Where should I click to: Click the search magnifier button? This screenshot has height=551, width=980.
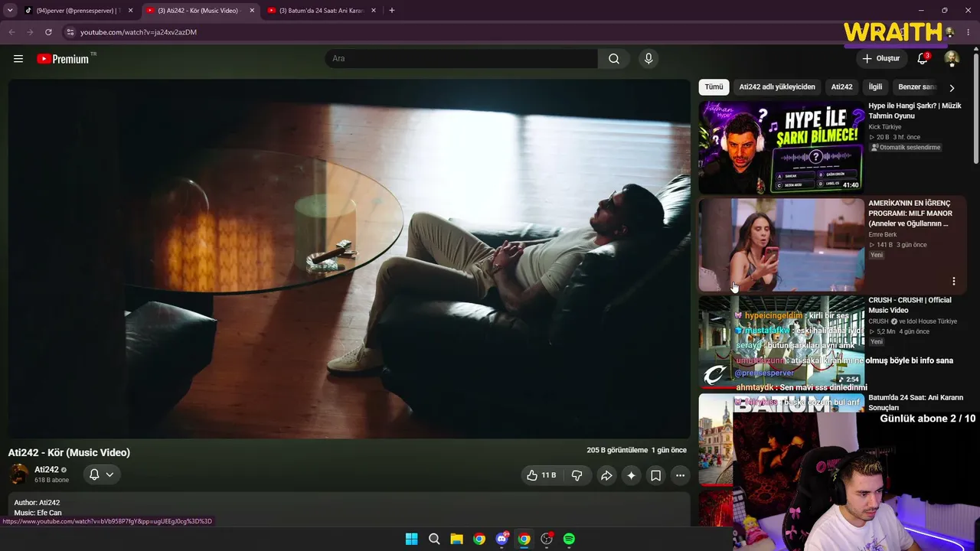point(614,59)
